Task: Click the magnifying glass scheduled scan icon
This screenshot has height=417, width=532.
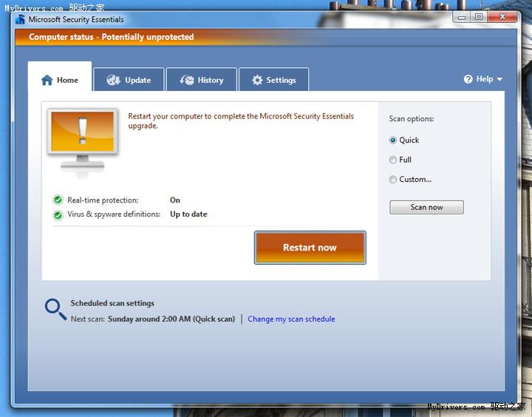Action: click(x=55, y=309)
